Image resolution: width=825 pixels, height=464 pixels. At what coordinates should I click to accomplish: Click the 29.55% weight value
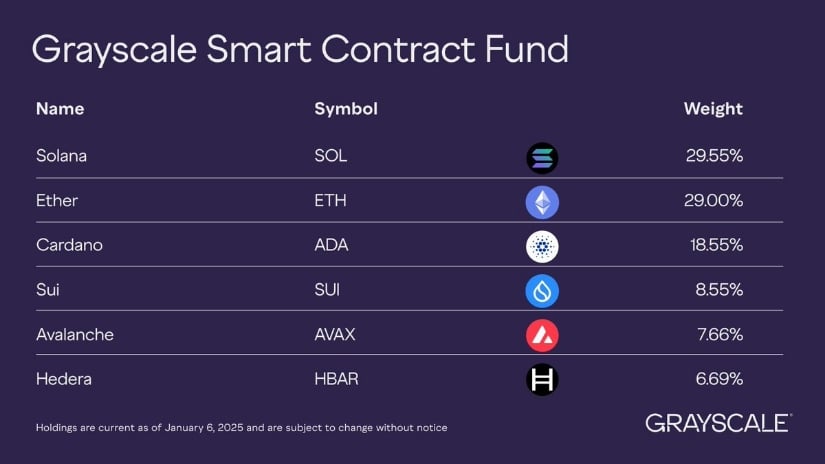point(714,156)
